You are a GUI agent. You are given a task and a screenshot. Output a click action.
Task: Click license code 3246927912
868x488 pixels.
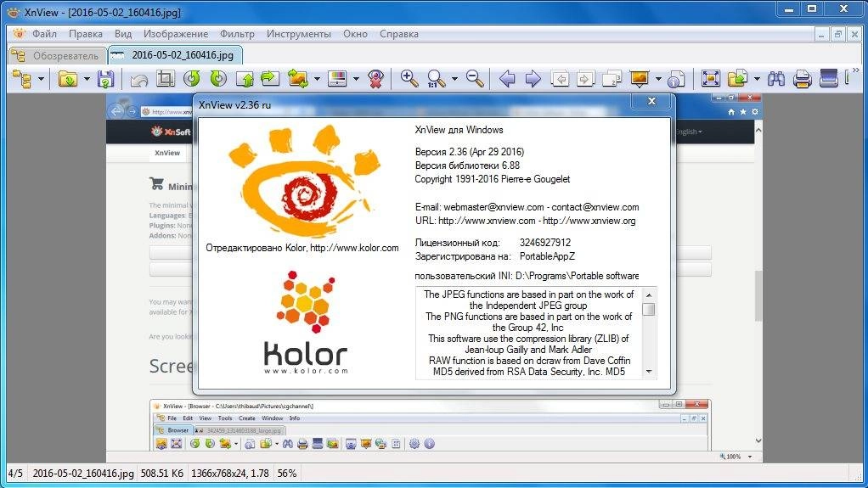[x=545, y=243]
